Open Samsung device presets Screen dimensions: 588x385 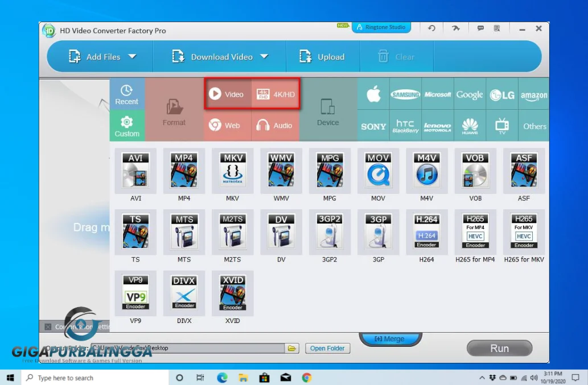tap(405, 94)
